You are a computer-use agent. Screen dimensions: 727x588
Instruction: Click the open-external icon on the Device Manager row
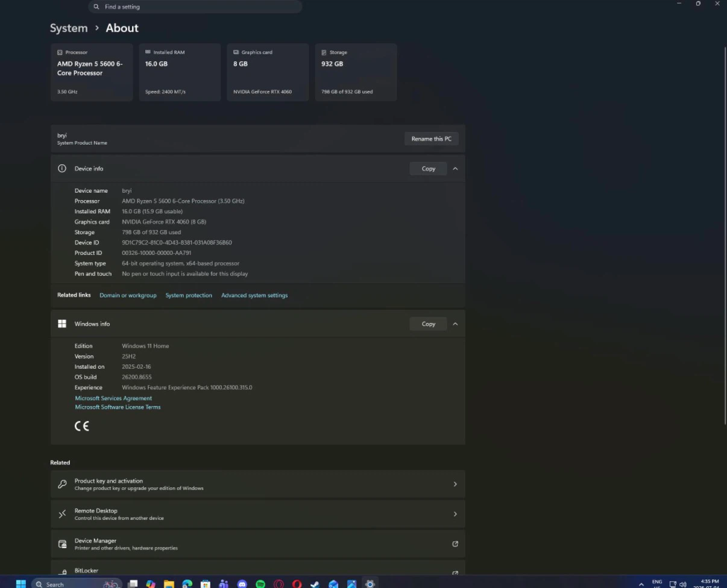[x=455, y=544]
